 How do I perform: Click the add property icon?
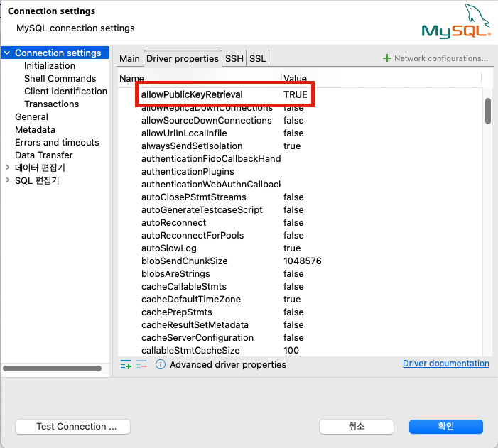126,364
